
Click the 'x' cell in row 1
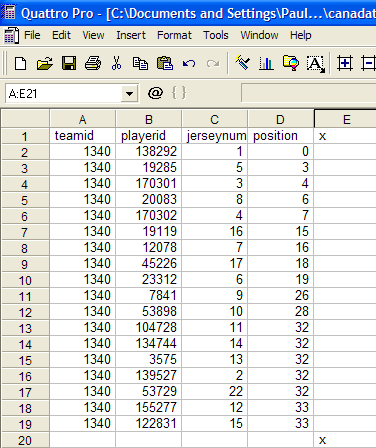345,136
